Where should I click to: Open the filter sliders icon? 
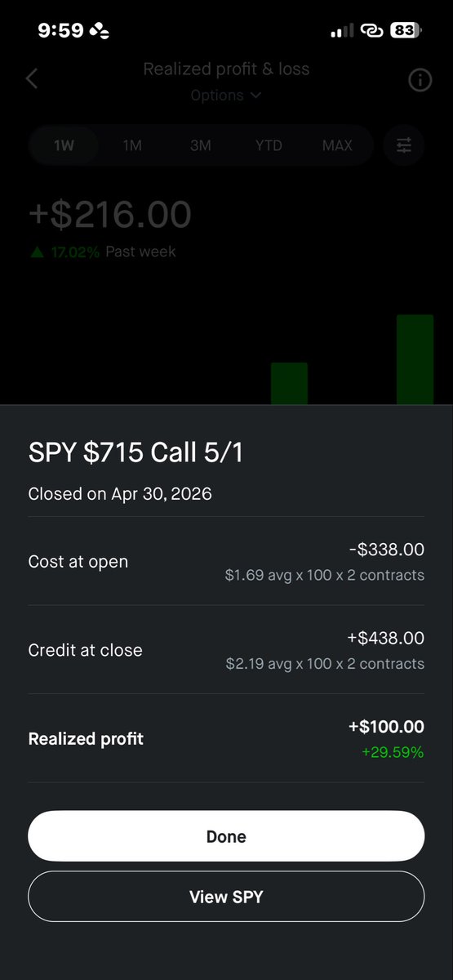[404, 145]
